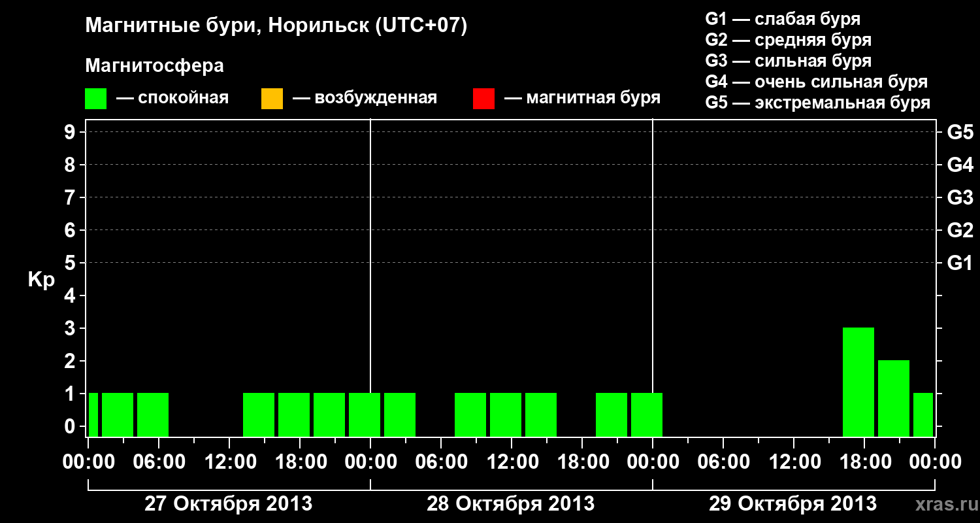Click the '06:00' time label for 28 October
The width and height of the screenshot is (980, 523).
point(441,462)
